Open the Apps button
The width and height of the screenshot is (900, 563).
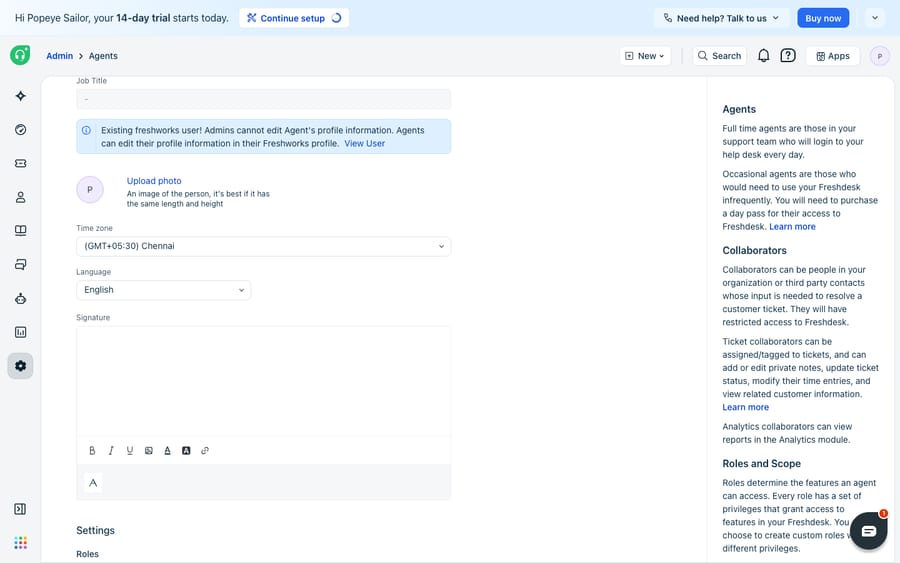(x=833, y=56)
